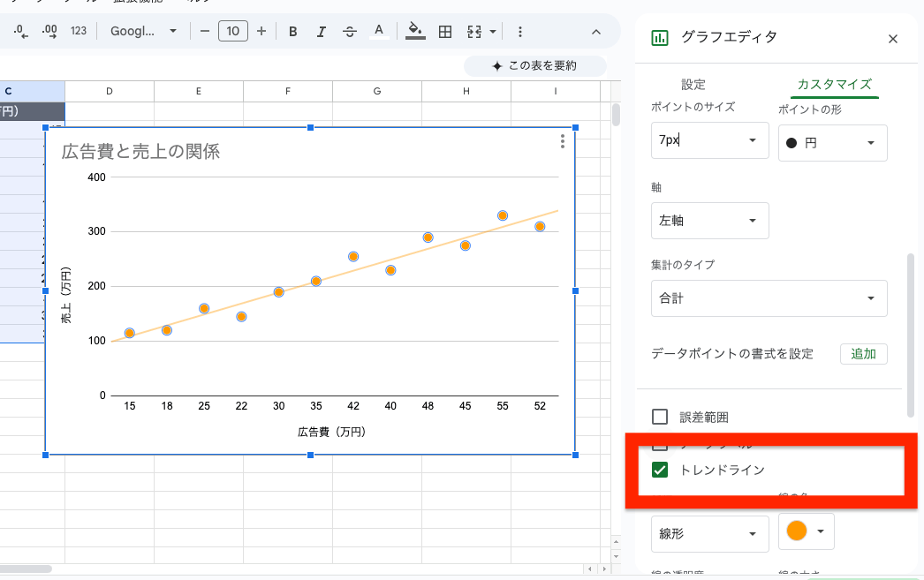This screenshot has height=580, width=924.
Task: Open the 集計のタイプ dropdown
Action: (769, 298)
